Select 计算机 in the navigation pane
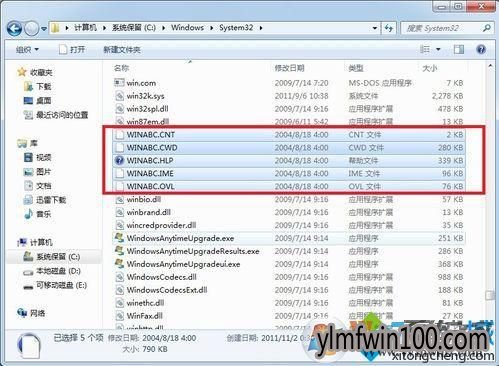This screenshot has height=366, width=499. 41,242
